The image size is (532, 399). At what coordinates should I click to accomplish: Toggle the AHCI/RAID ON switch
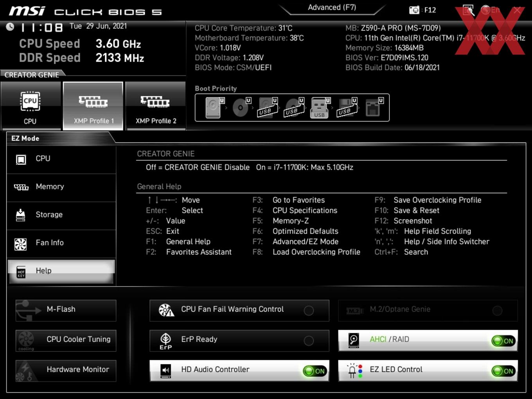[503, 341]
